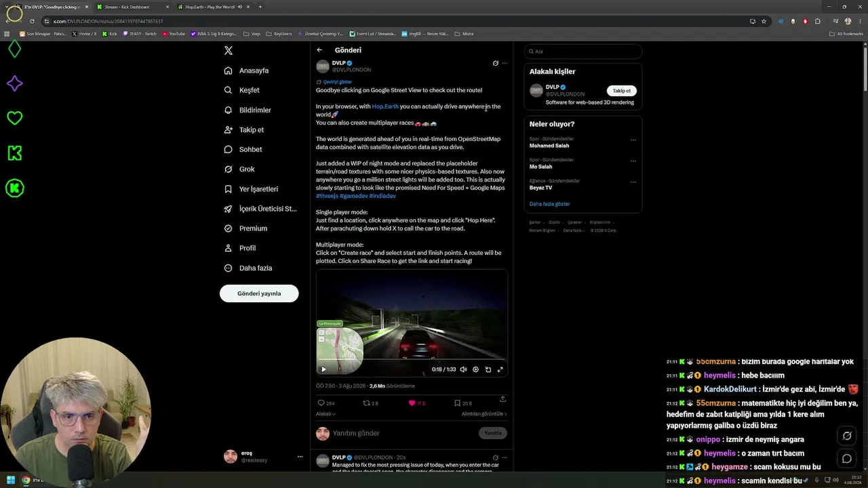This screenshot has width=868, height=488.
Task: Open Keşfet explore page
Action: click(242, 90)
